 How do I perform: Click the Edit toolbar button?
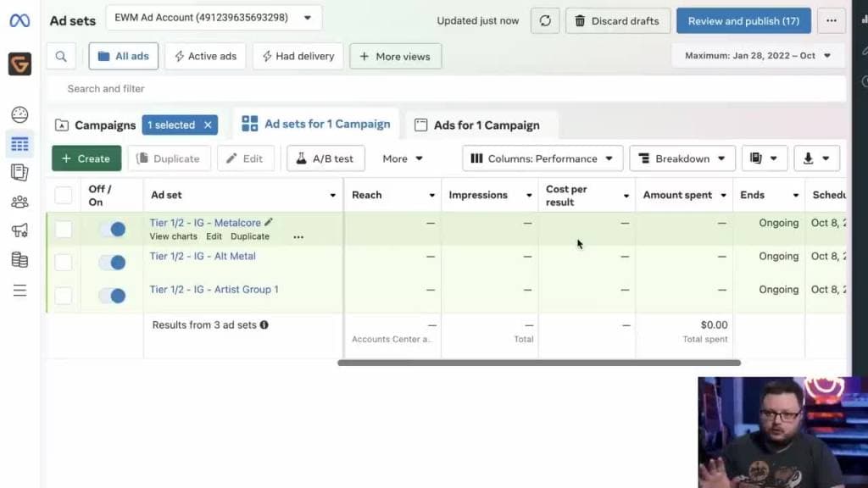coord(245,158)
